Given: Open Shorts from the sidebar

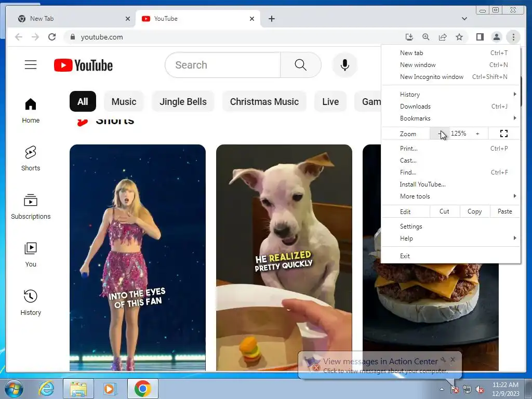Looking at the screenshot, I should coord(31,158).
